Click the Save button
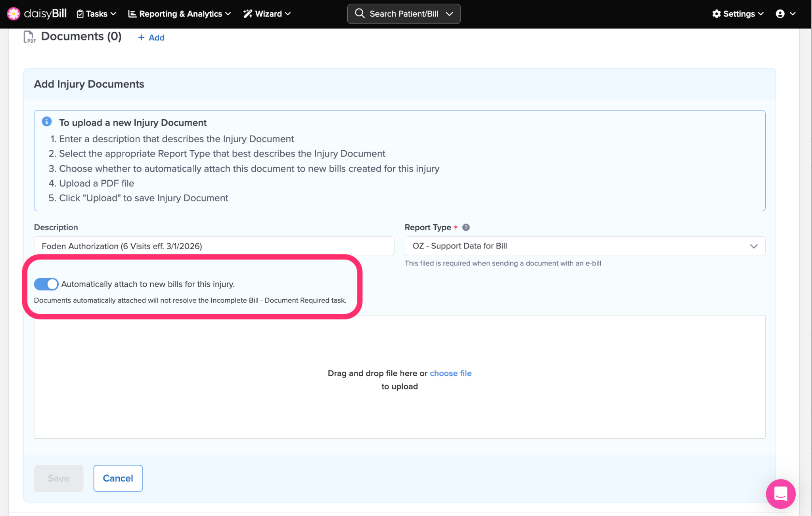This screenshot has width=812, height=516. [59, 478]
